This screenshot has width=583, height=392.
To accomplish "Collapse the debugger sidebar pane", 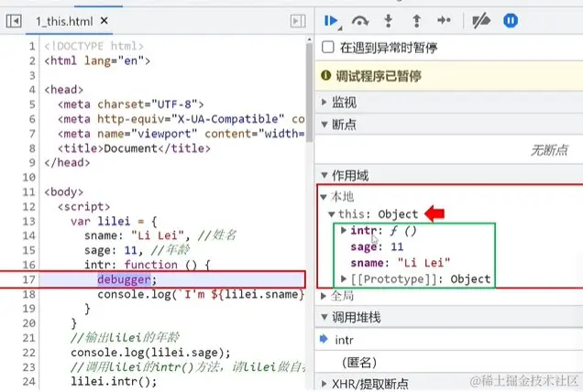I will tap(298, 21).
